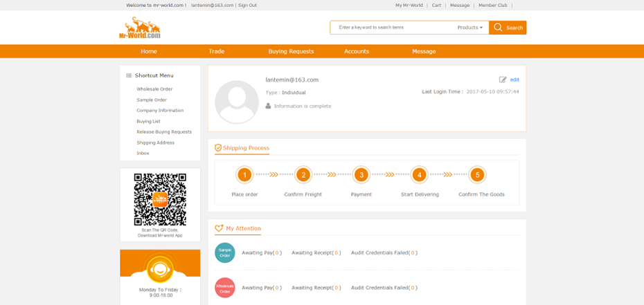This screenshot has width=644, height=305.
Task: Click the customer service headset icon
Action: point(160,268)
